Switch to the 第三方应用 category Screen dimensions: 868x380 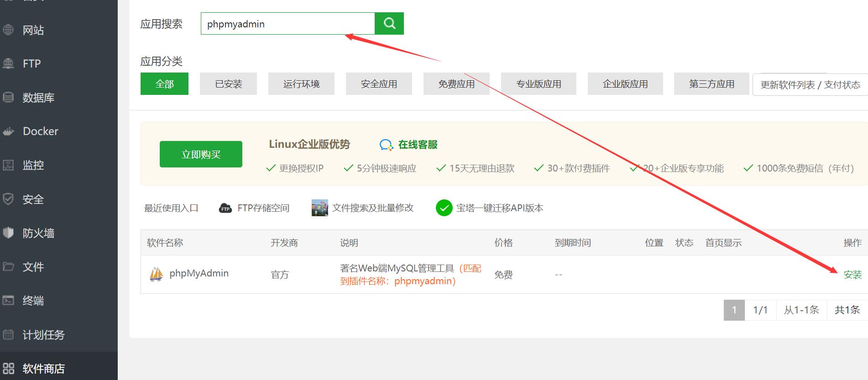click(711, 84)
